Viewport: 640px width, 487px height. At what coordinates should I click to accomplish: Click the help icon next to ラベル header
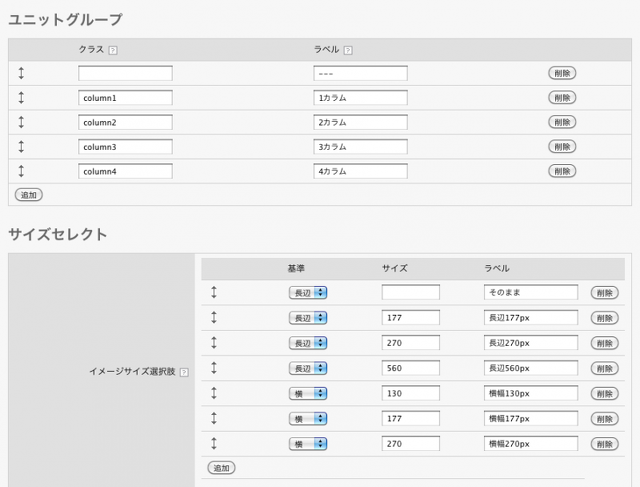coord(348,50)
